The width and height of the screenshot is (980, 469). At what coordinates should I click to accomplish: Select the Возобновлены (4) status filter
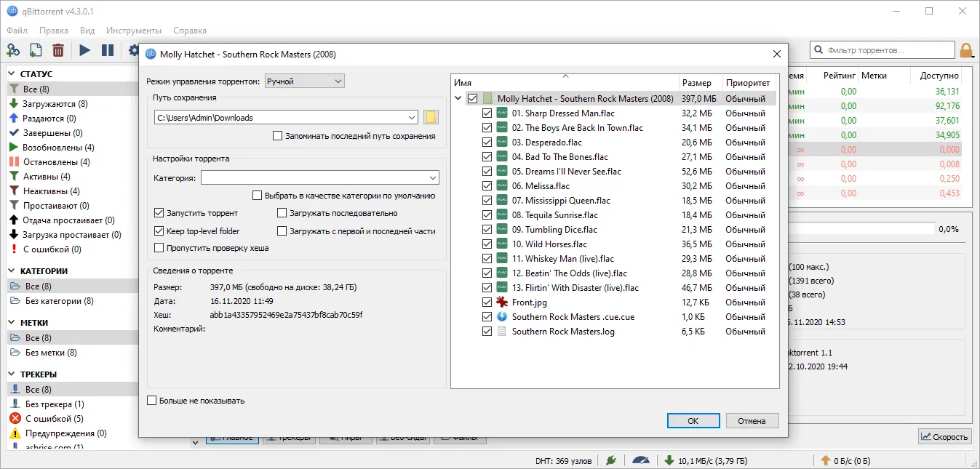click(58, 148)
